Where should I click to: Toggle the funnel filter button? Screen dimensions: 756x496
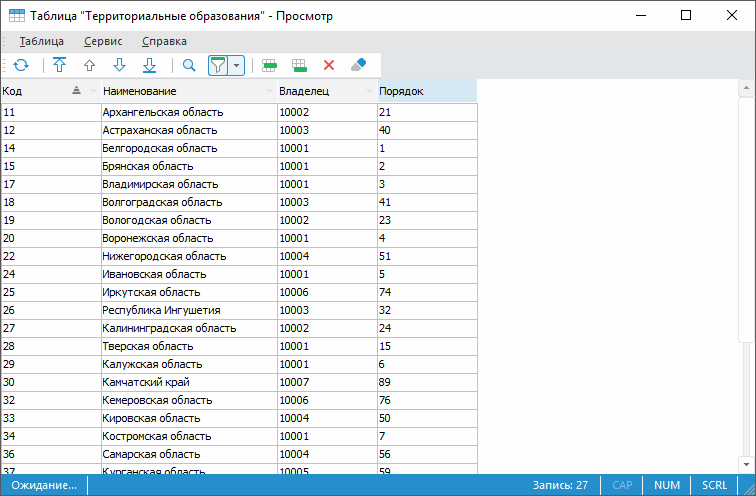(x=218, y=65)
